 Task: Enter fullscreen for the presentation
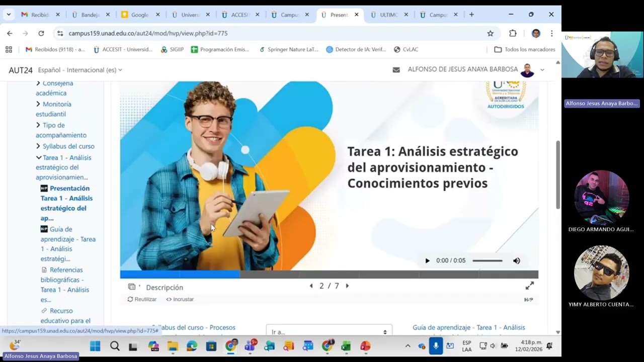pyautogui.click(x=529, y=286)
